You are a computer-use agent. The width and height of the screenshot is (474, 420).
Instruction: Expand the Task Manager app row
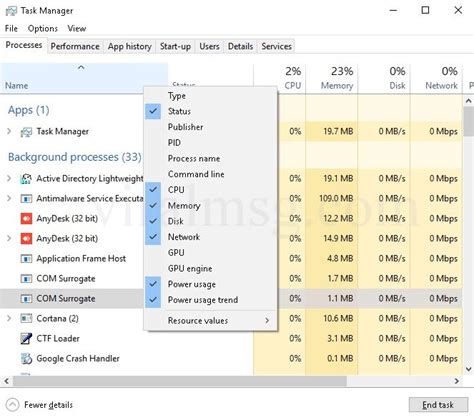coord(9,132)
